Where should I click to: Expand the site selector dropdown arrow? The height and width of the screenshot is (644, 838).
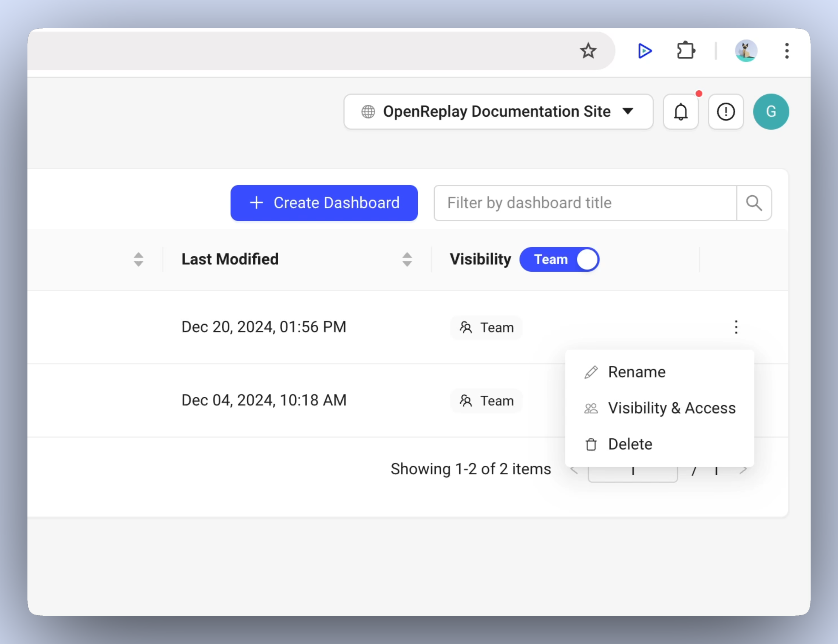(x=628, y=112)
